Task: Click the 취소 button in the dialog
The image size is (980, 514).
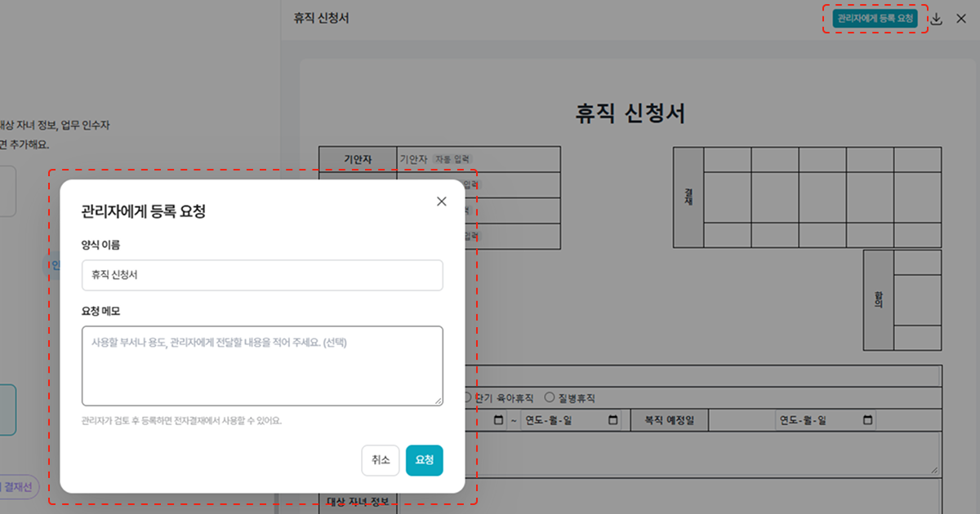Action: click(381, 460)
